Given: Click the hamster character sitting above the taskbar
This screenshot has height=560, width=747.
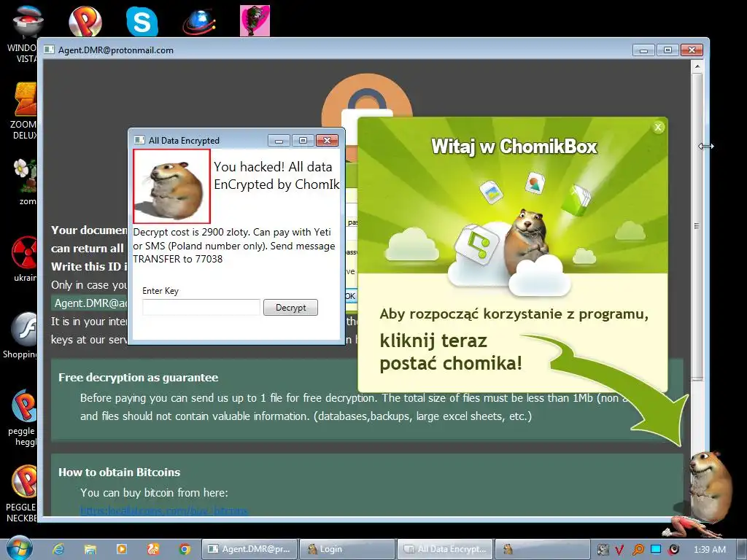Looking at the screenshot, I should [x=710, y=488].
